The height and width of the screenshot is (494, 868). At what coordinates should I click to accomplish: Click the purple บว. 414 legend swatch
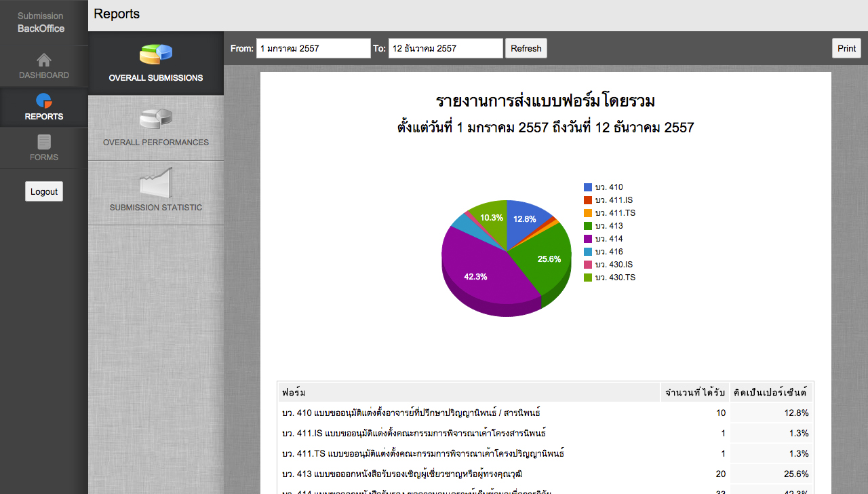[588, 239]
